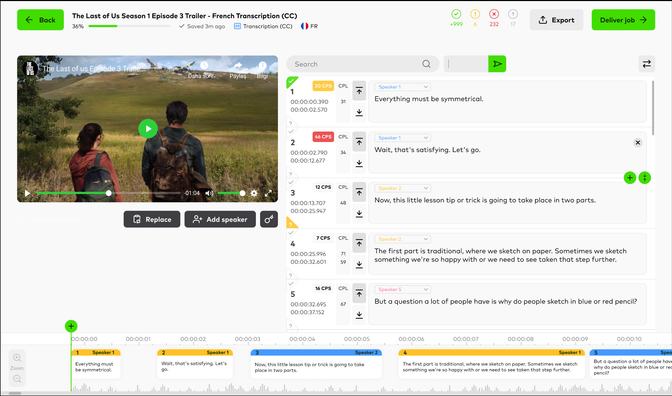Viewport: 672px width, 396px height.
Task: Go back with the Back button
Action: (40, 20)
